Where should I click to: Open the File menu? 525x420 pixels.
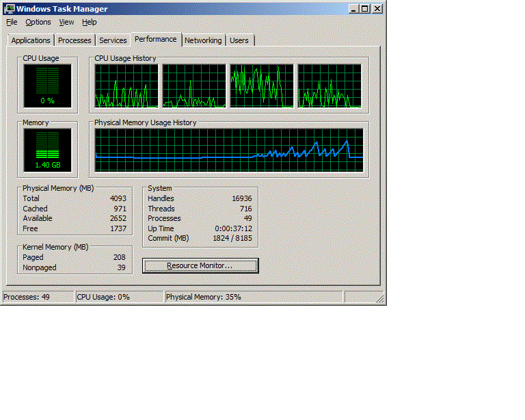[x=12, y=22]
